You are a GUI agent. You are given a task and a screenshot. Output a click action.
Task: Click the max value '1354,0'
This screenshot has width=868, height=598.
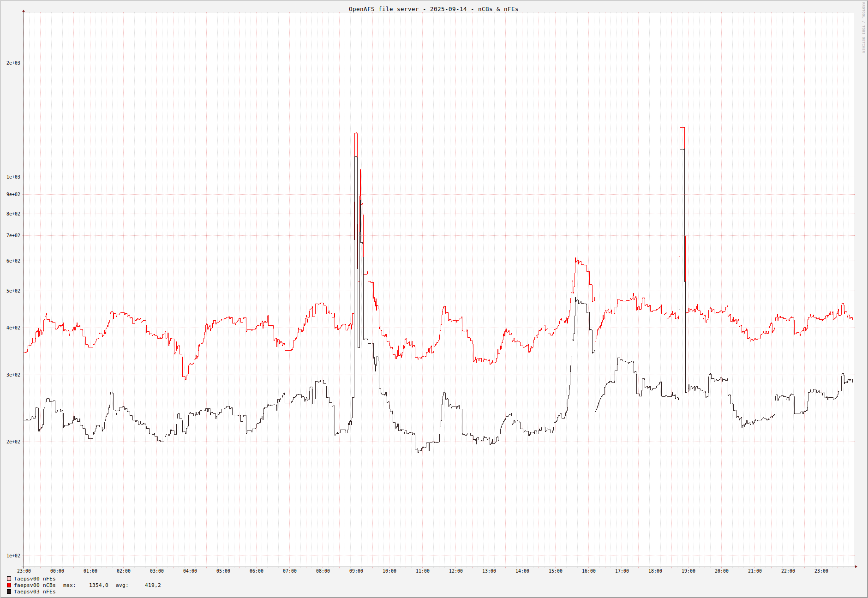(99, 585)
